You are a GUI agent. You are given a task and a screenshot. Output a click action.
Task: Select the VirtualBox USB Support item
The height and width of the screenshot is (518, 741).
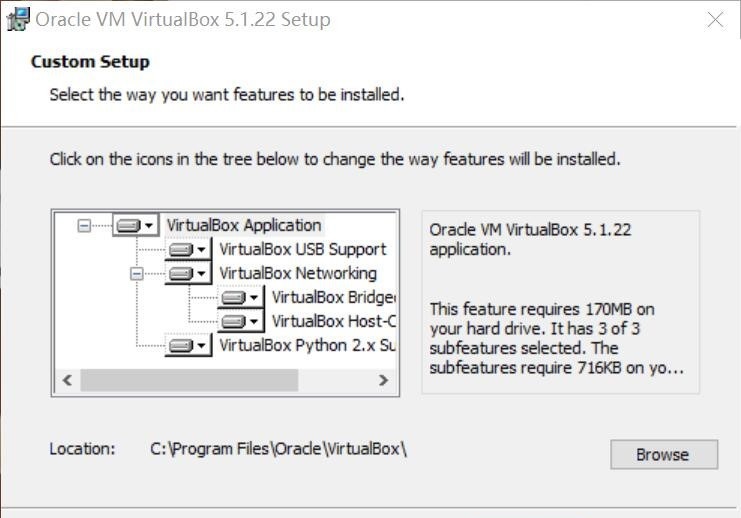[302, 250]
